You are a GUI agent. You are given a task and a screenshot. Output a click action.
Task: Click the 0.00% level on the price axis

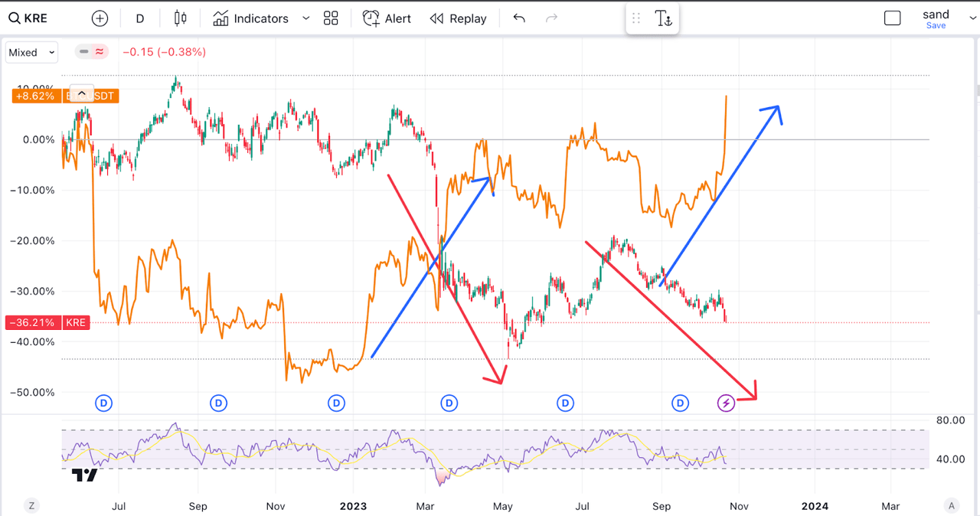point(38,139)
